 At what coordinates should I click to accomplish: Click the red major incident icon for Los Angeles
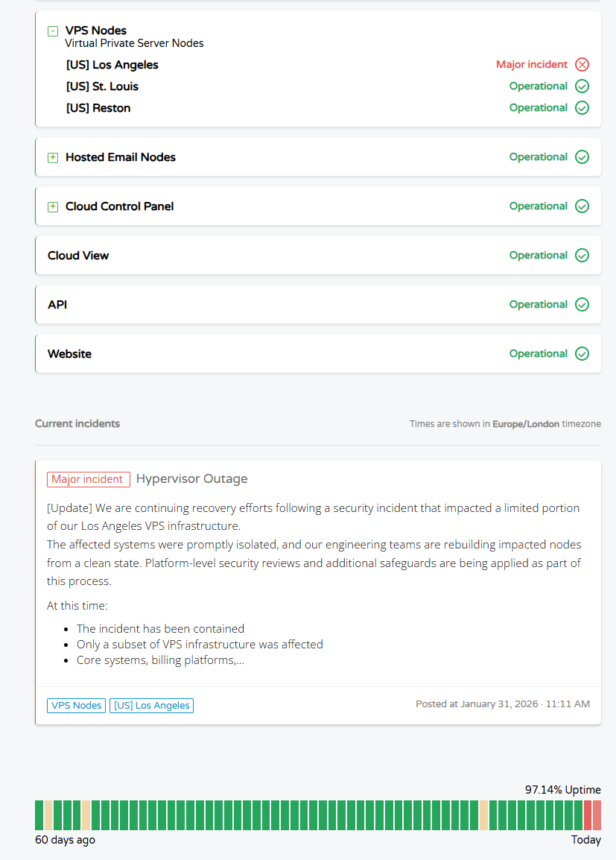(582, 65)
